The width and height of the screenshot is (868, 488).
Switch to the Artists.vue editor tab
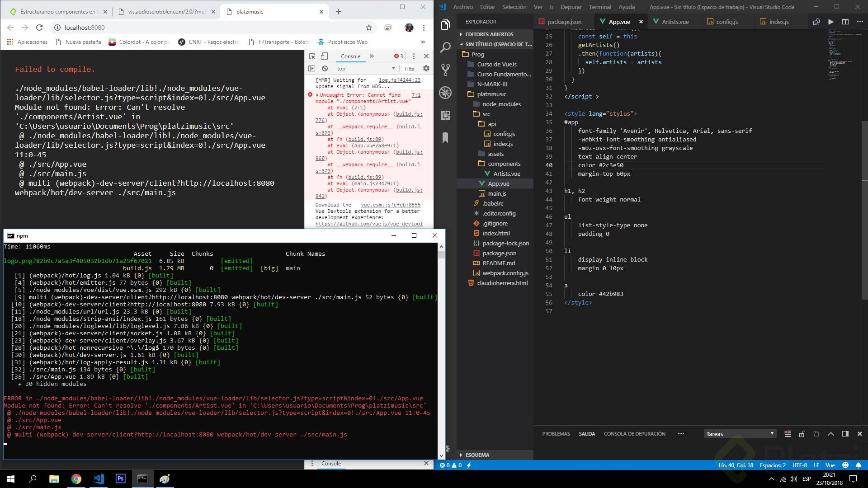[x=675, y=22]
